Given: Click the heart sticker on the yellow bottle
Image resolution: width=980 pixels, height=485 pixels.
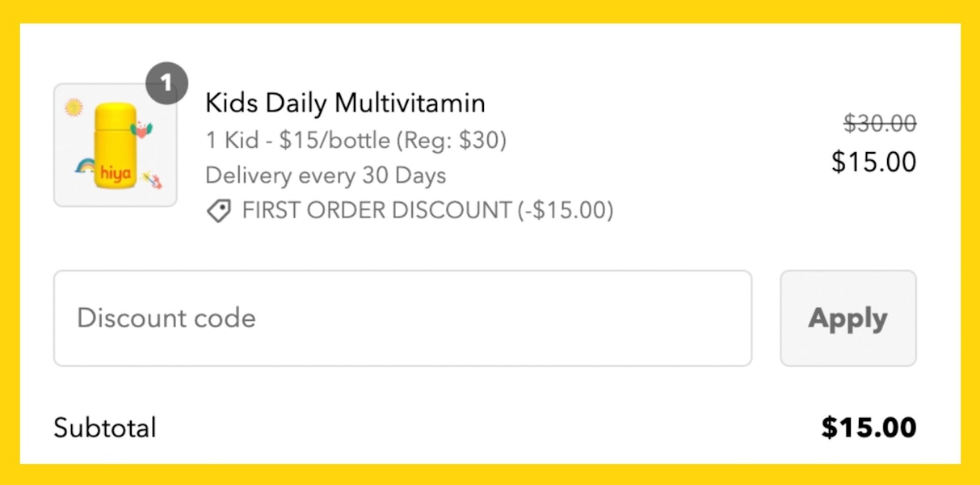Looking at the screenshot, I should [141, 129].
